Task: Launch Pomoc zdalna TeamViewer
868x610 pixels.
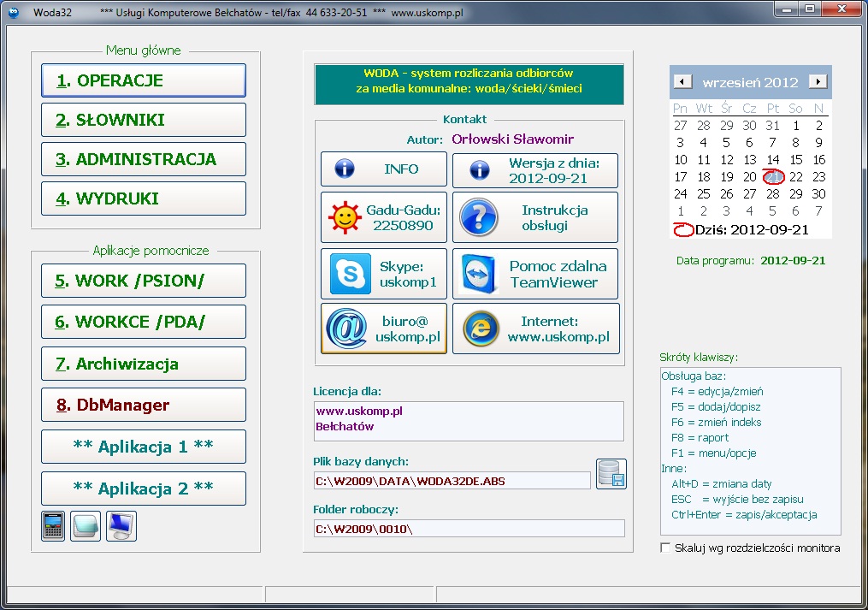Action: coord(534,274)
